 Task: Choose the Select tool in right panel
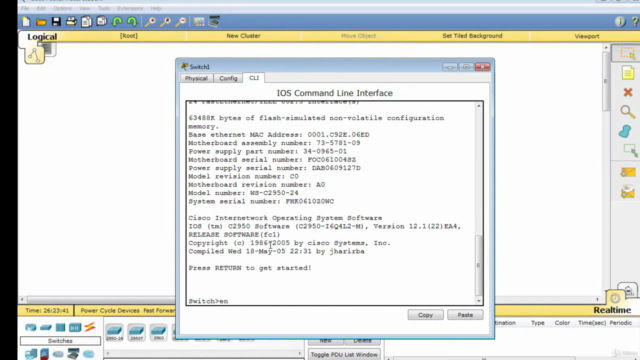628,53
